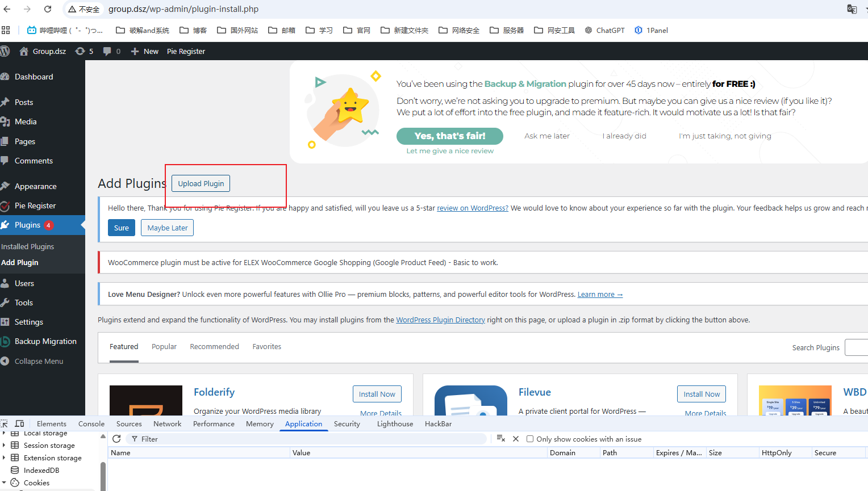Viewport: 868px width, 491px height.
Task: Open the Installed Plugins submenu item
Action: point(28,246)
